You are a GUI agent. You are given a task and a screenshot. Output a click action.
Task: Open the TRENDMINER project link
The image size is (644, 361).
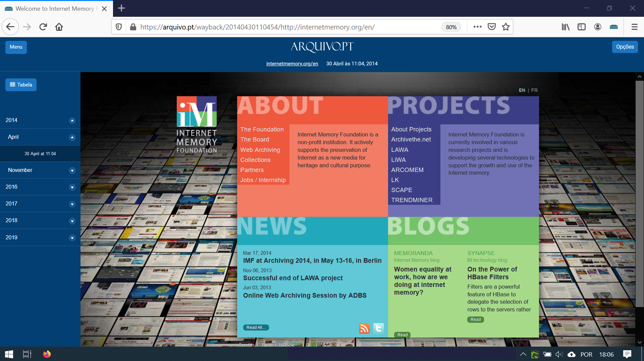[412, 200]
